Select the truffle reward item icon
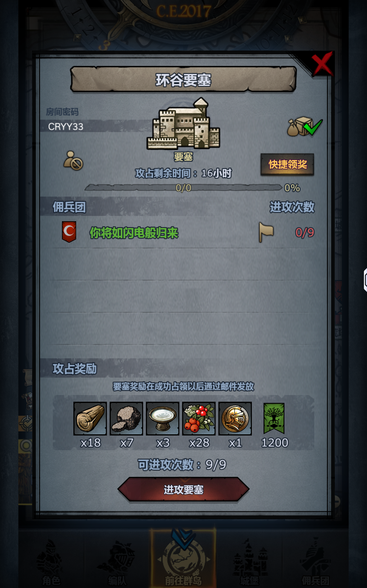Screen dimensions: 367x588 [x=126, y=418]
